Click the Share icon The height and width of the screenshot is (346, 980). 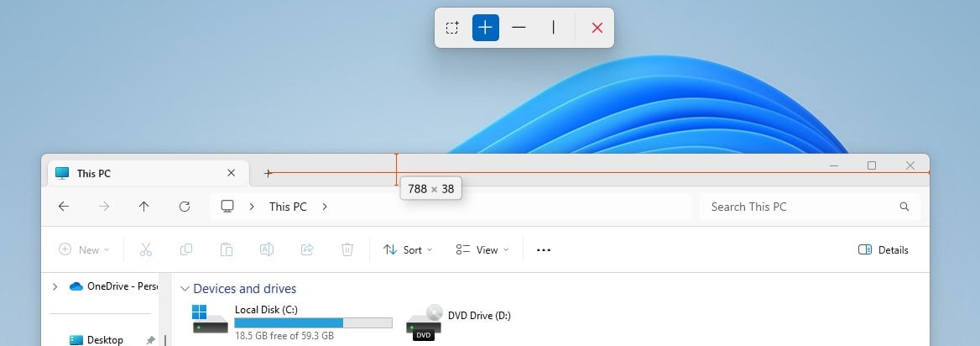click(x=307, y=249)
